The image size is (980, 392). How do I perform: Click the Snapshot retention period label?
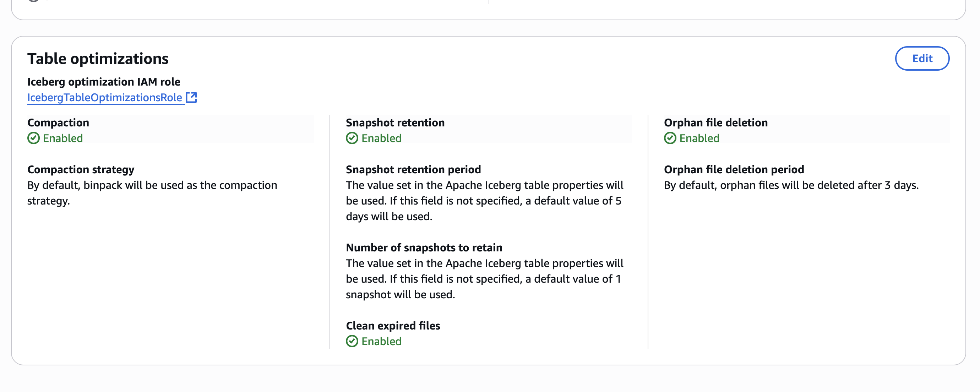(413, 169)
